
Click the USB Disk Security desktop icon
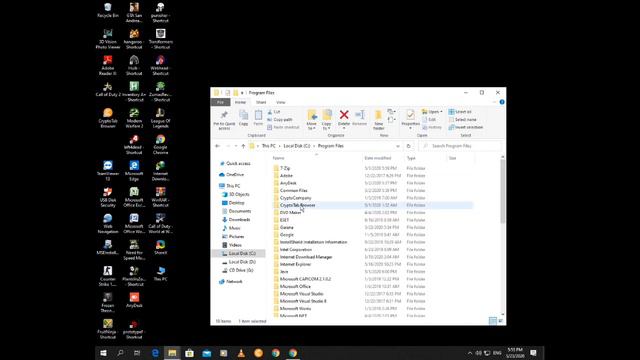(108, 197)
